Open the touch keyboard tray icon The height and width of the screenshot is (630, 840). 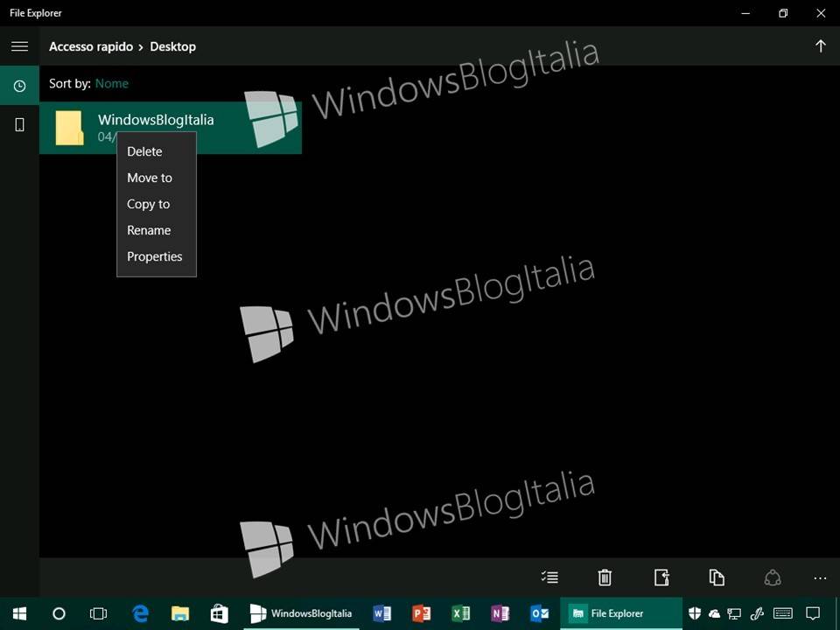coord(783,613)
